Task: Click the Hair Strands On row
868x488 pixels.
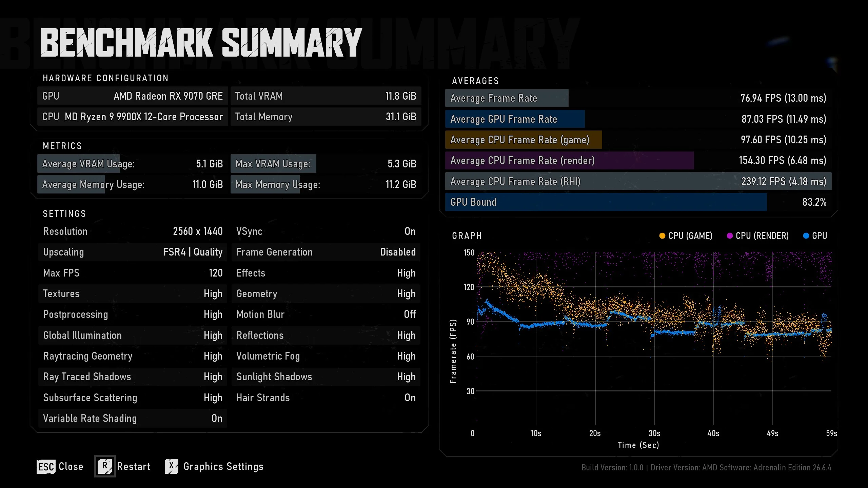Action: pyautogui.click(x=326, y=398)
